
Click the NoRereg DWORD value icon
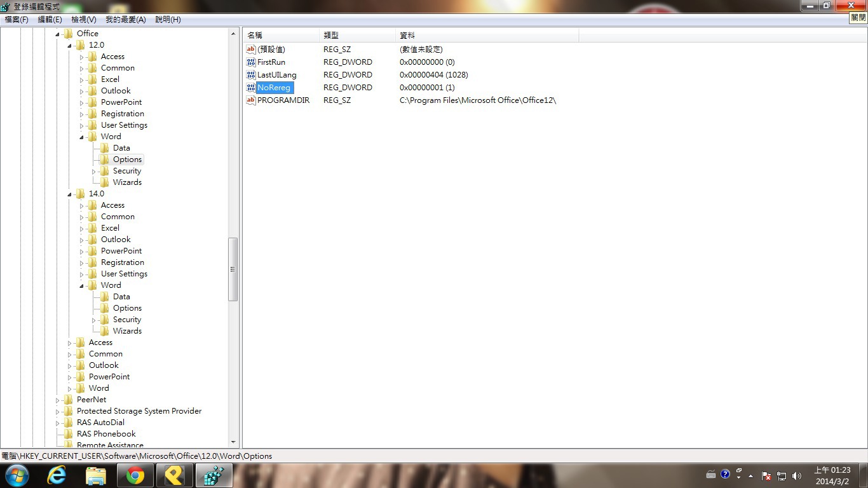(250, 88)
